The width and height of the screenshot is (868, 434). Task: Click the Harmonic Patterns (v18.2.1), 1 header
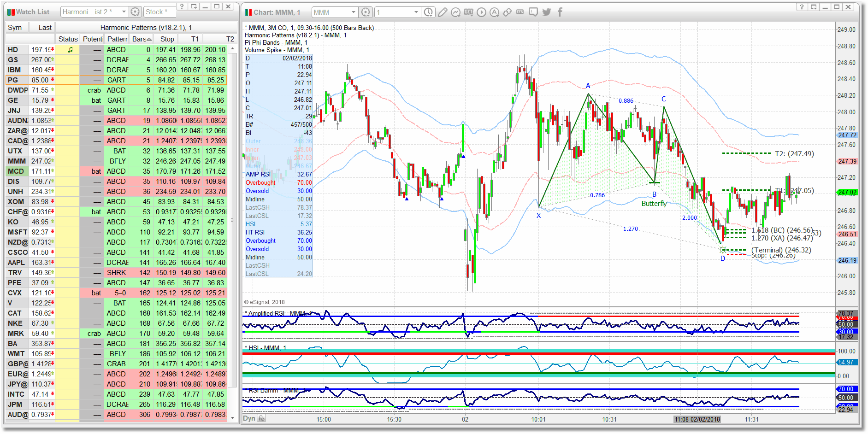coord(146,28)
